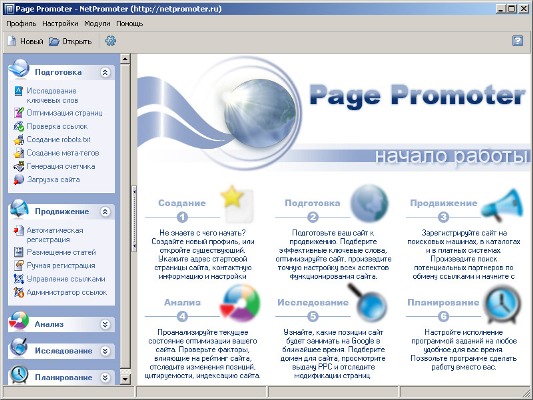Image resolution: width=533 pixels, height=400 pixels.
Task: Click the Создание star document icon
Action: 237,204
